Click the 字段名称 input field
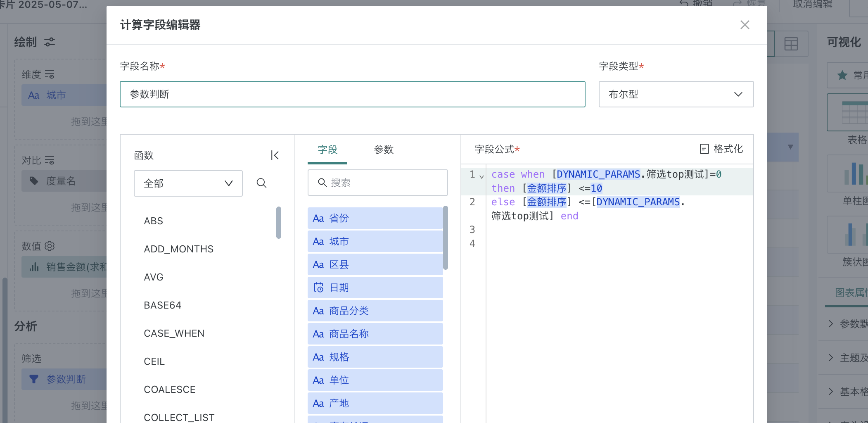The height and width of the screenshot is (423, 868). tap(352, 94)
